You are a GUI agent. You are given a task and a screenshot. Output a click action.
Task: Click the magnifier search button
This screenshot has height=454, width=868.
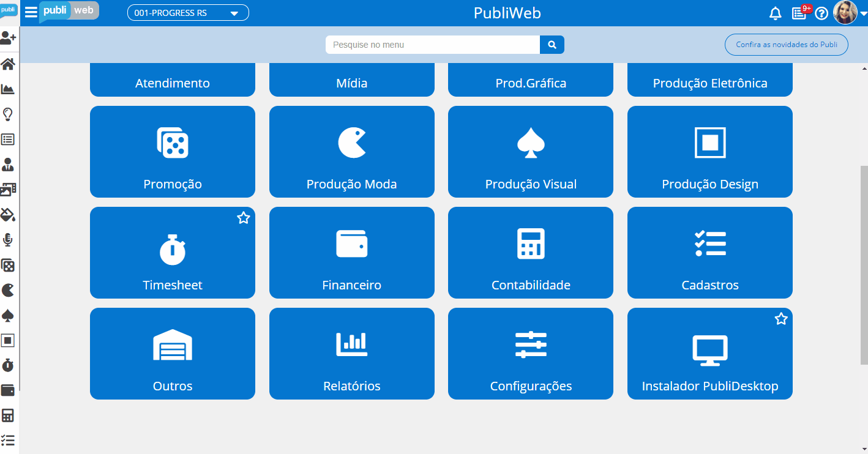coord(552,45)
